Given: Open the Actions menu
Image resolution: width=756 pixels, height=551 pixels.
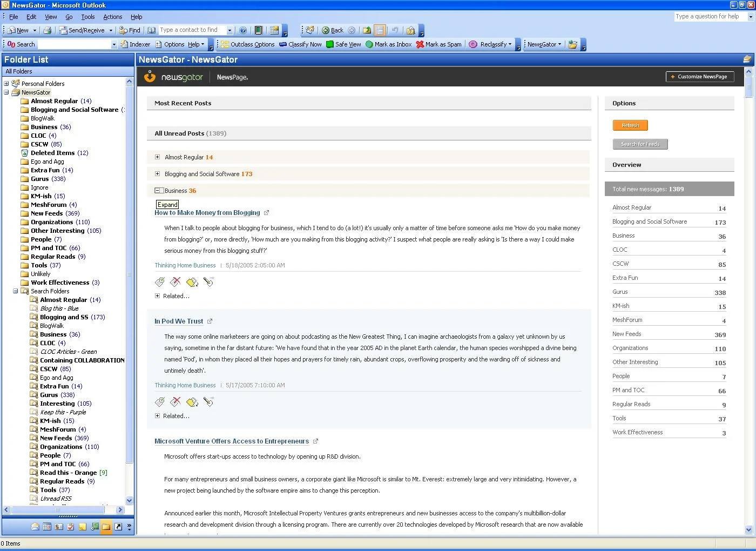Looking at the screenshot, I should [113, 17].
